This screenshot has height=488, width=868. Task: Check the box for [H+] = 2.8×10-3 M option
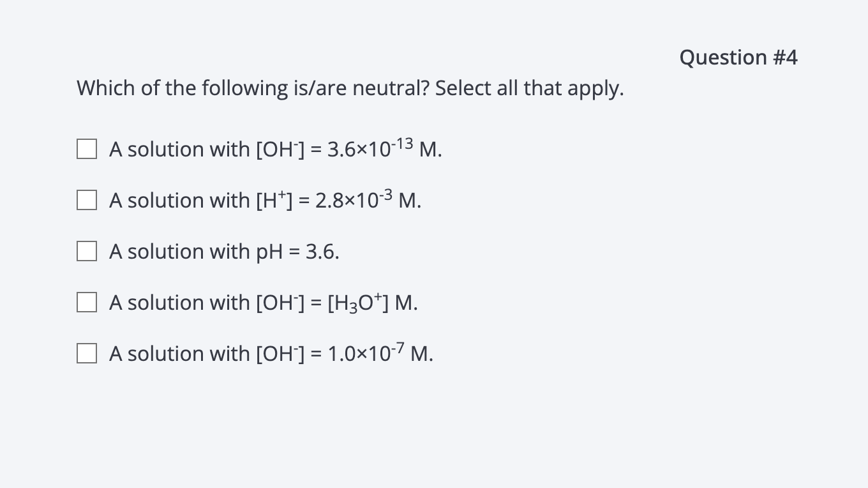[x=86, y=200]
